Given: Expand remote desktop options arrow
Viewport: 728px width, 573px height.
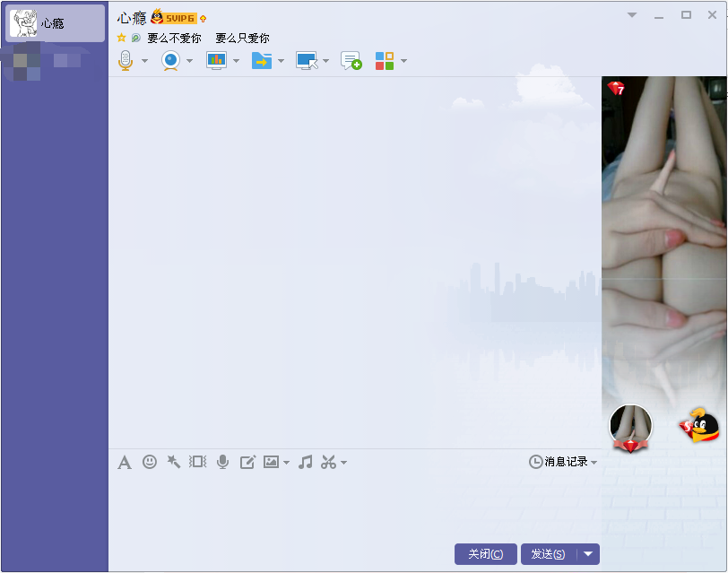Looking at the screenshot, I should (325, 61).
